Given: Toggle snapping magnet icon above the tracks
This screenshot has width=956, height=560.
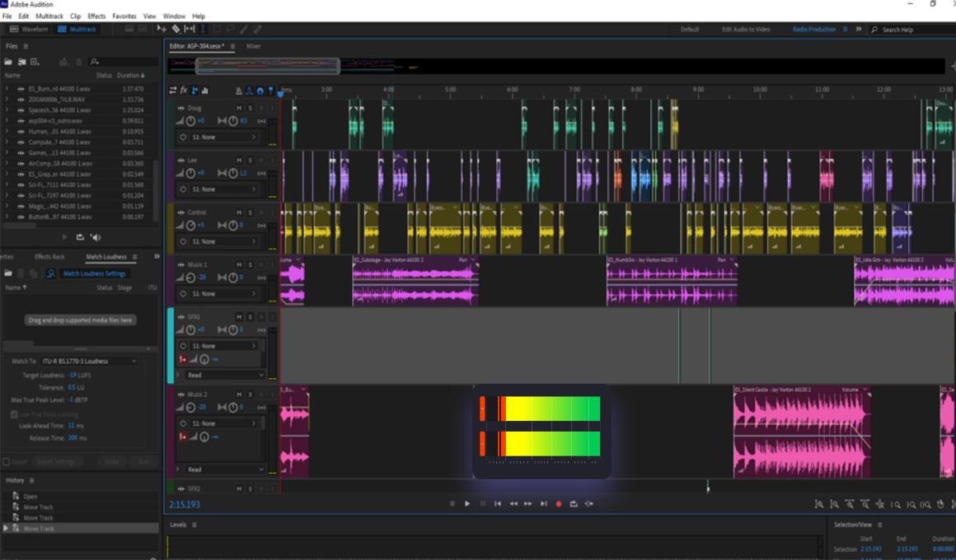Looking at the screenshot, I should tap(260, 91).
